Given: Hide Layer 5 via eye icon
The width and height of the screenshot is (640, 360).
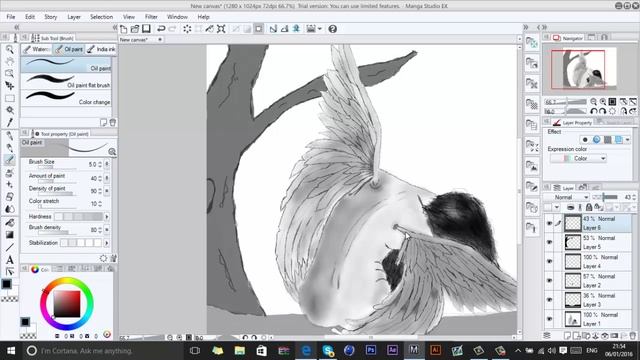Looking at the screenshot, I should point(549,242).
